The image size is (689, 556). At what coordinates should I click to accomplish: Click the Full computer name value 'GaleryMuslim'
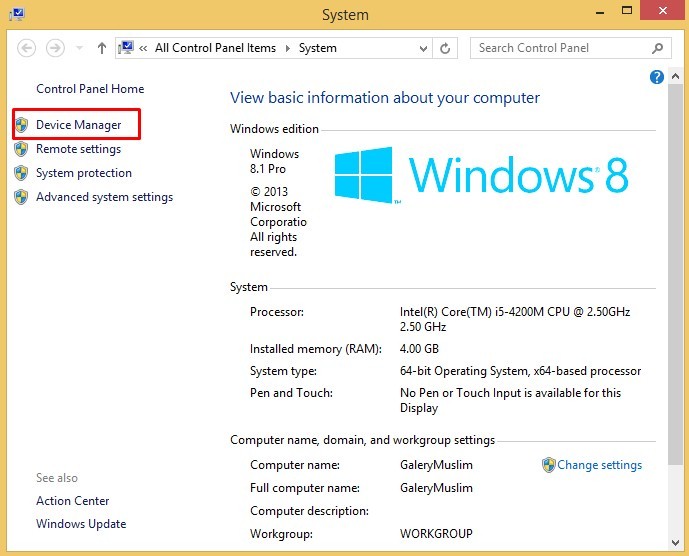point(436,488)
